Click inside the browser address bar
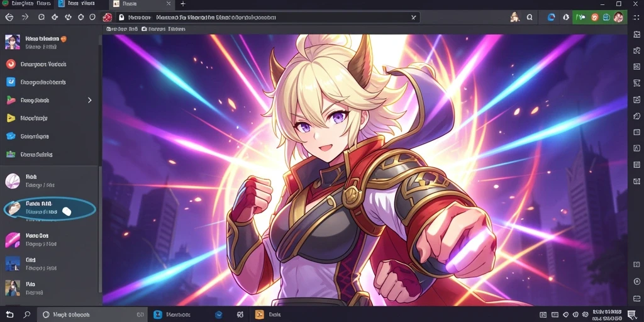This screenshot has width=644, height=322. pyautogui.click(x=267, y=18)
